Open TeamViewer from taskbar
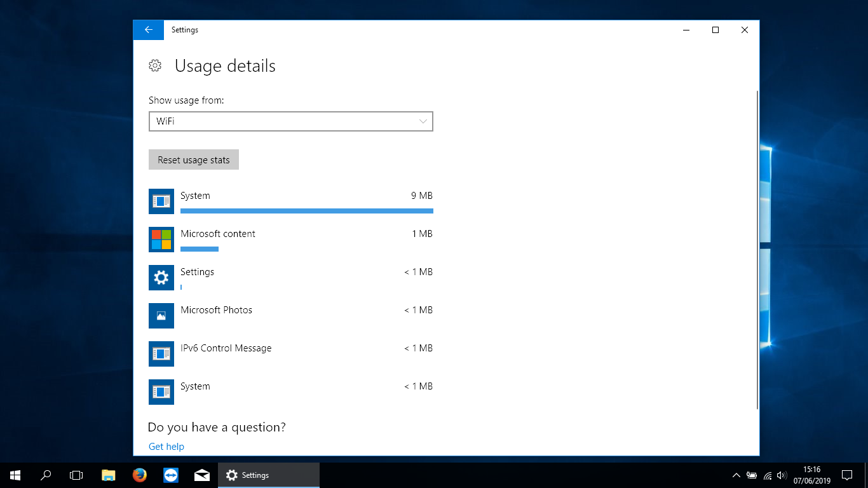Image resolution: width=868 pixels, height=488 pixels. coord(171,475)
